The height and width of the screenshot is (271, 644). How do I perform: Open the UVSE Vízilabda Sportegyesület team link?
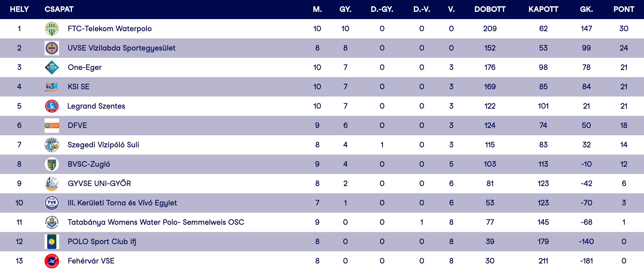pos(121,48)
